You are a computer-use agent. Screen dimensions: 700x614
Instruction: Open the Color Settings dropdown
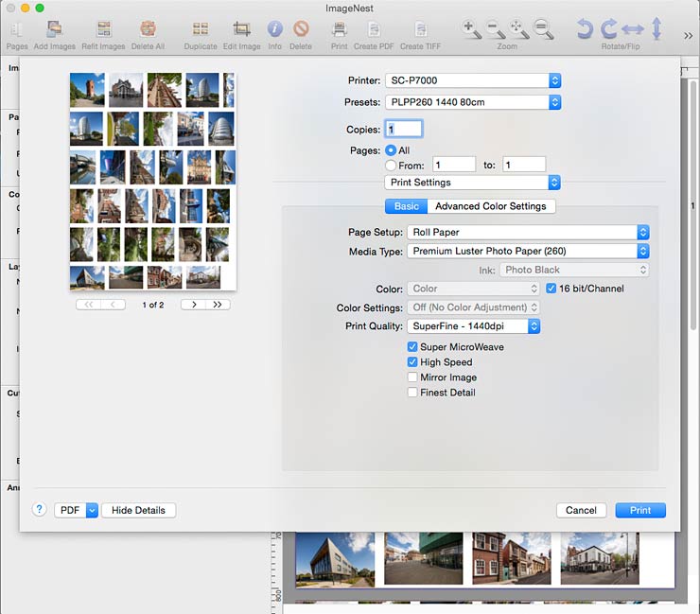pyautogui.click(x=473, y=307)
